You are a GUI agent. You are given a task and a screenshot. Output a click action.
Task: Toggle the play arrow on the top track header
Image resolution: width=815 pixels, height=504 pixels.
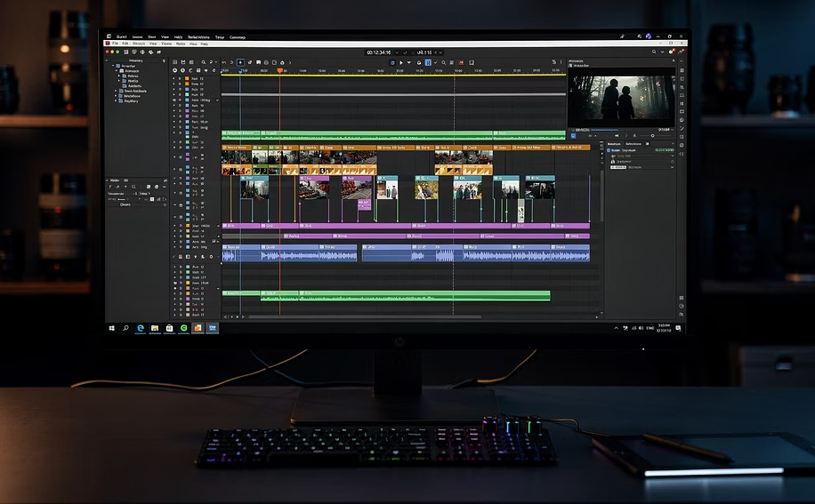(180, 78)
